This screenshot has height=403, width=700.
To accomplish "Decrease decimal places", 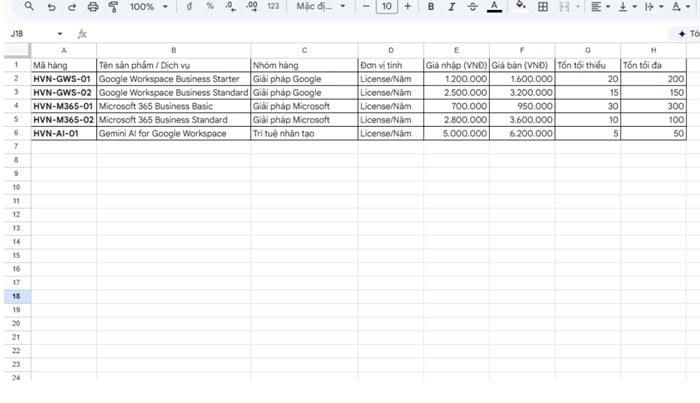I will [230, 6].
